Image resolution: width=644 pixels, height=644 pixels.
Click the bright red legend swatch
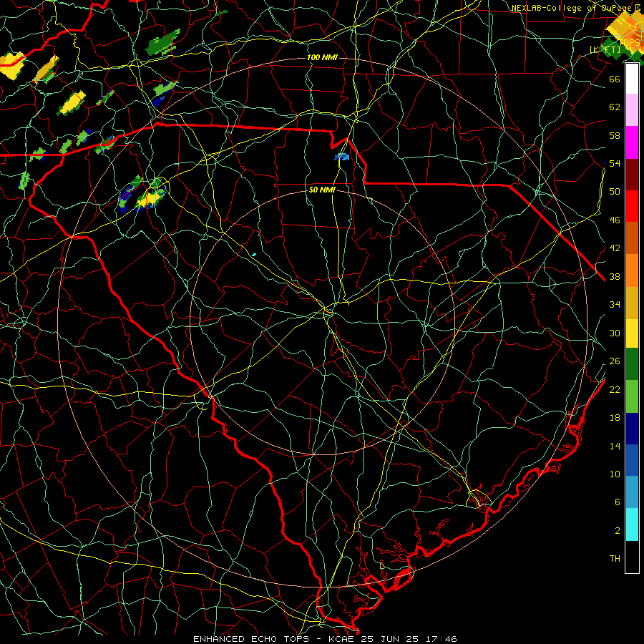(632, 206)
